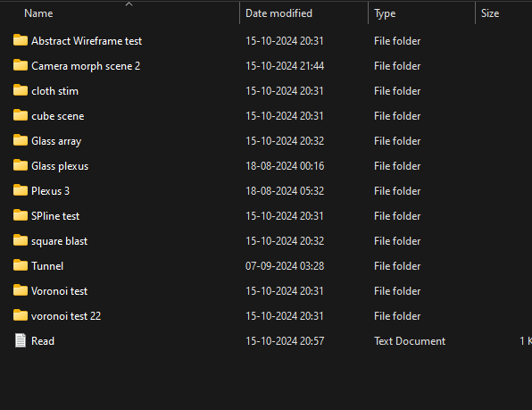Toggle sort direction arrow above Name
The height and width of the screenshot is (410, 532).
pyautogui.click(x=129, y=4)
